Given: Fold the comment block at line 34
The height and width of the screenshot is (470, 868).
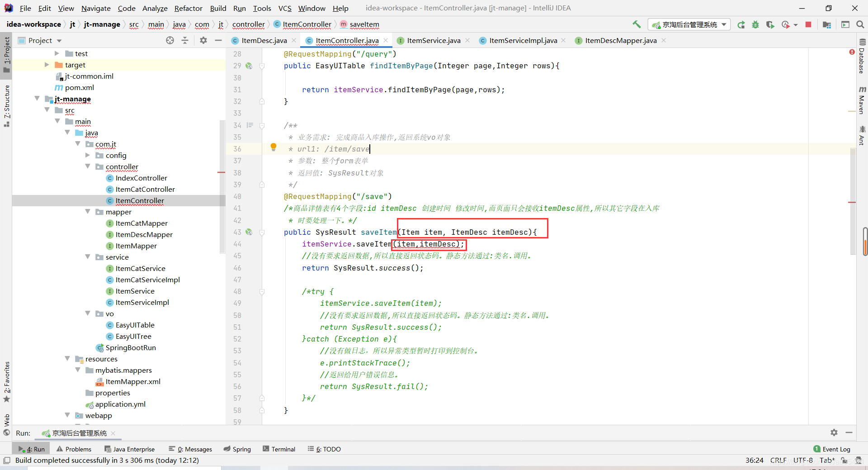Looking at the screenshot, I should 262,125.
